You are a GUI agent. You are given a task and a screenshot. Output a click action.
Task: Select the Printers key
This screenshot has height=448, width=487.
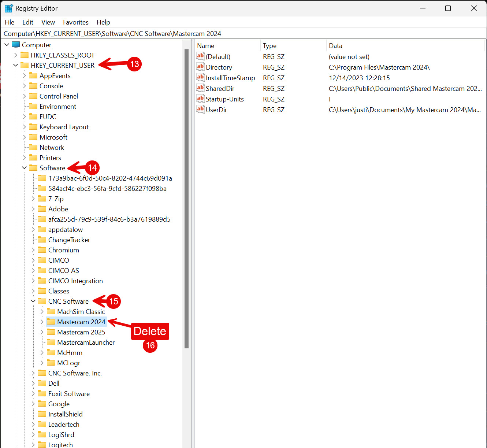[50, 158]
